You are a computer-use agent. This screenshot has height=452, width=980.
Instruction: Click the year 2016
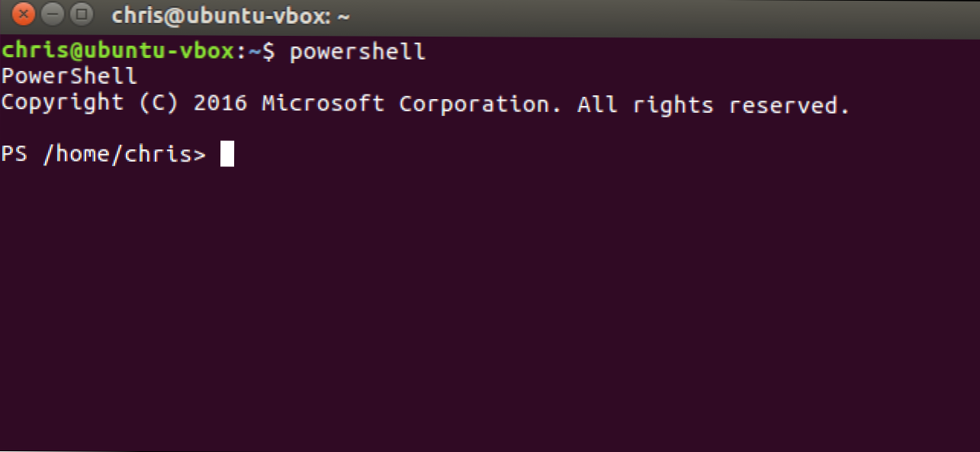[x=220, y=103]
